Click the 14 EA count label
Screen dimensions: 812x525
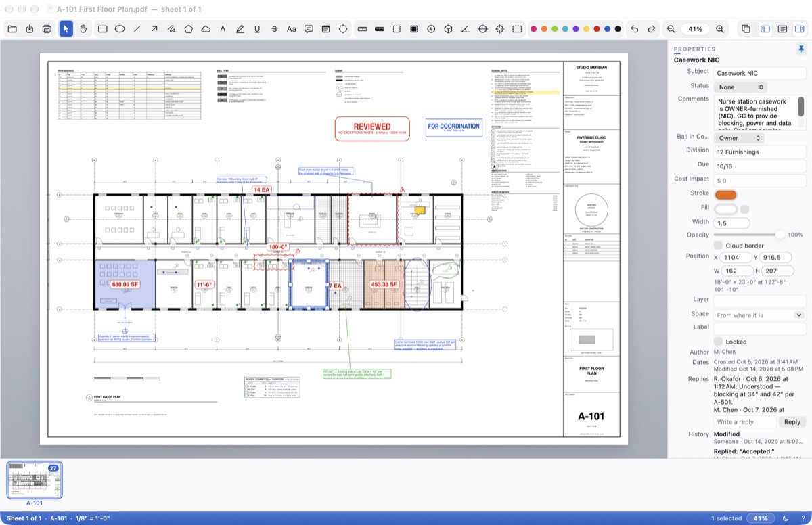(262, 191)
